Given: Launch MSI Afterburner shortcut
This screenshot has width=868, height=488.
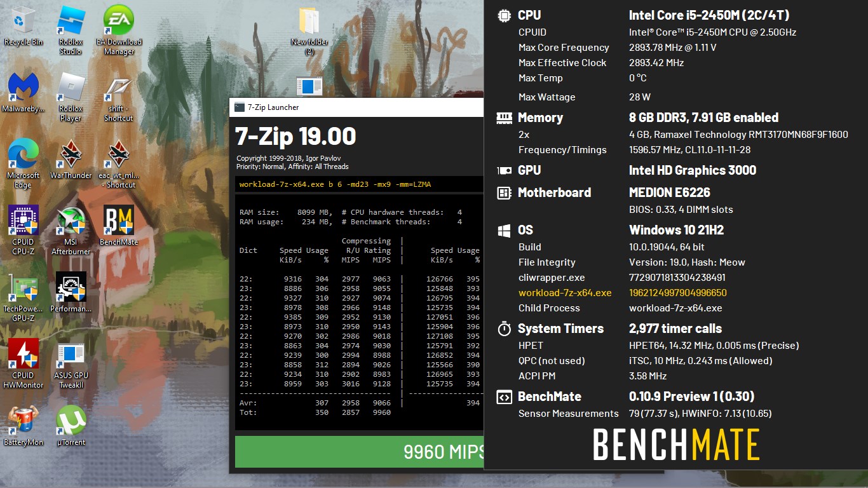Looking at the screenshot, I should pos(71,230).
